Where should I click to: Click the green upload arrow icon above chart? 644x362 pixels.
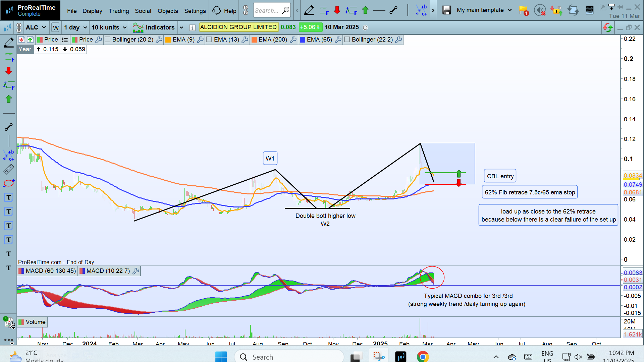(x=30, y=40)
